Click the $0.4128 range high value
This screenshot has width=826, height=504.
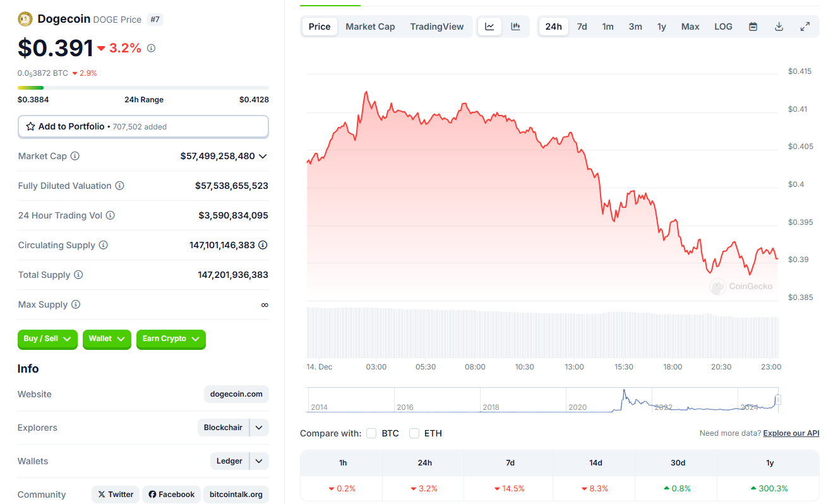254,100
